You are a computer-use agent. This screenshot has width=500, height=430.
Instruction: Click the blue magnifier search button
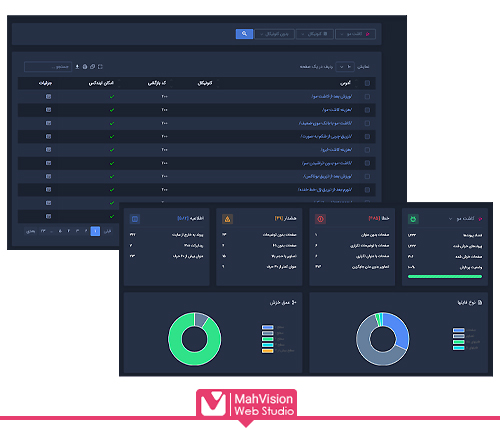(x=244, y=34)
